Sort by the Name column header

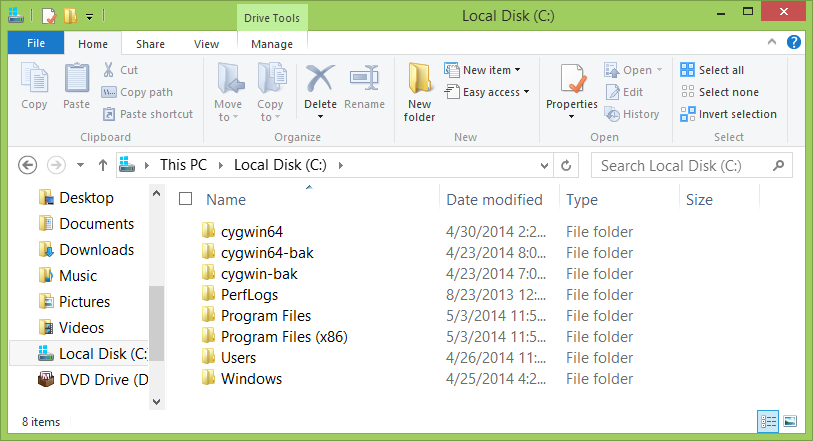(x=226, y=200)
